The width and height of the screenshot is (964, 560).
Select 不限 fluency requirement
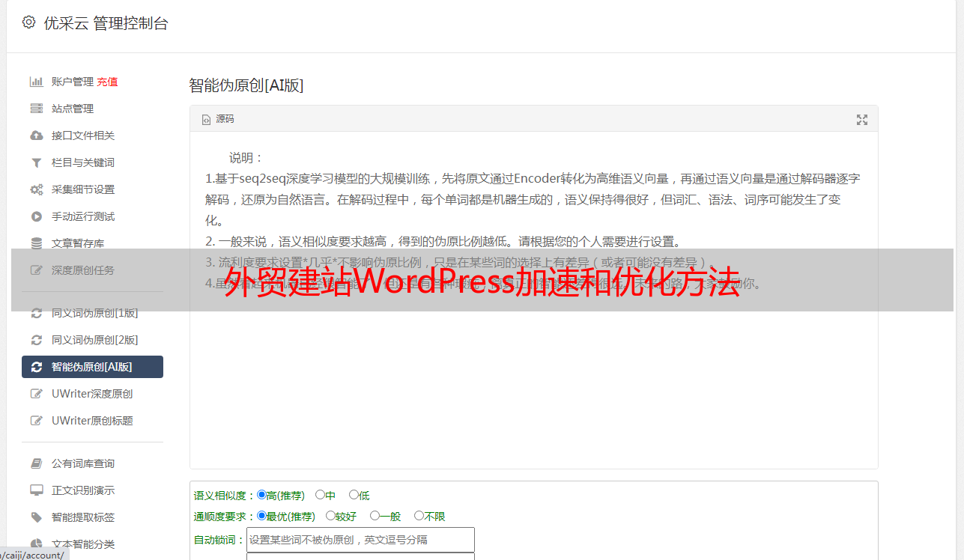point(419,516)
